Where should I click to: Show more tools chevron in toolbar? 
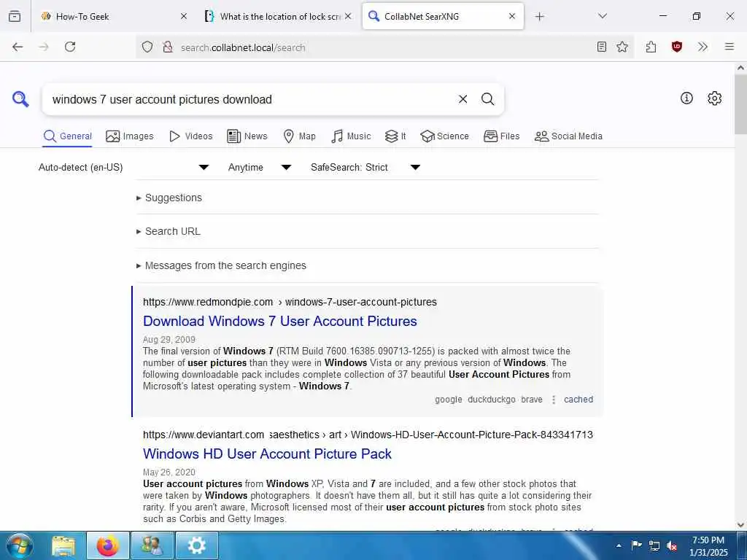click(x=703, y=47)
